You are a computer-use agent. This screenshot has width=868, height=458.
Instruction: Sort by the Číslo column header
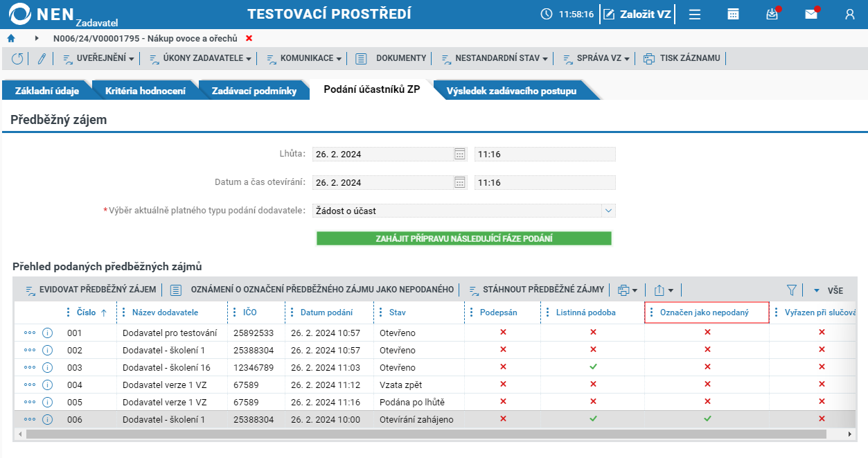pos(87,312)
